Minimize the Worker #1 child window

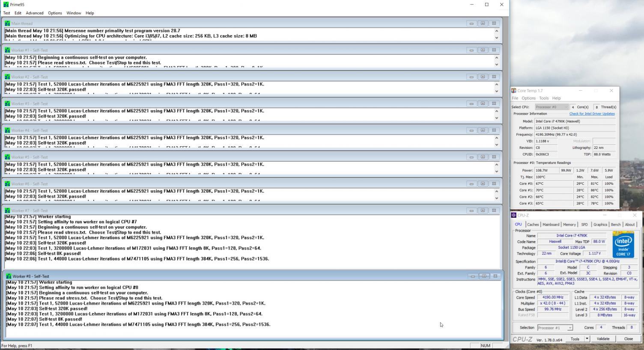(x=471, y=50)
